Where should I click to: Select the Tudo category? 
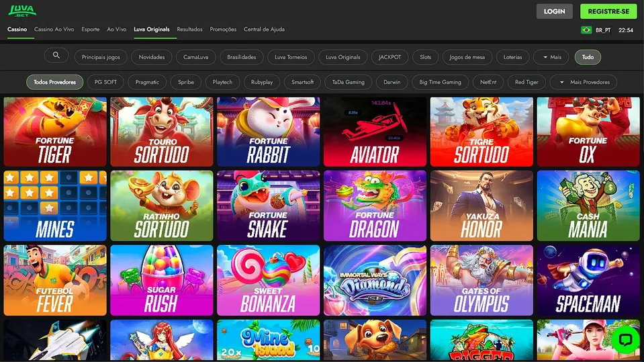(588, 57)
